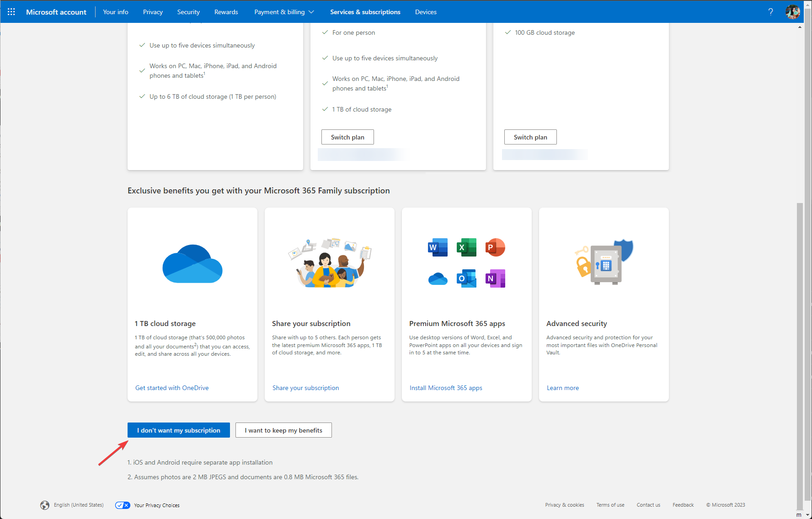Click the OneDrive cloud illustration

click(x=192, y=264)
